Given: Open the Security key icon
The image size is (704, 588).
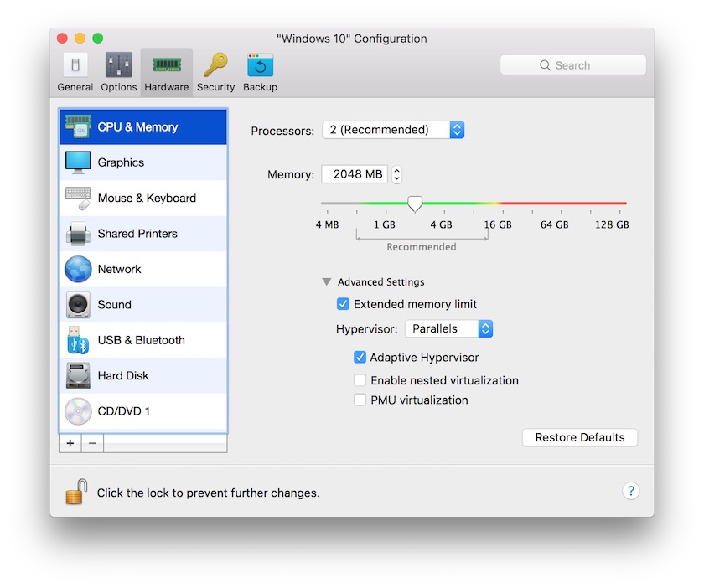Looking at the screenshot, I should (215, 65).
